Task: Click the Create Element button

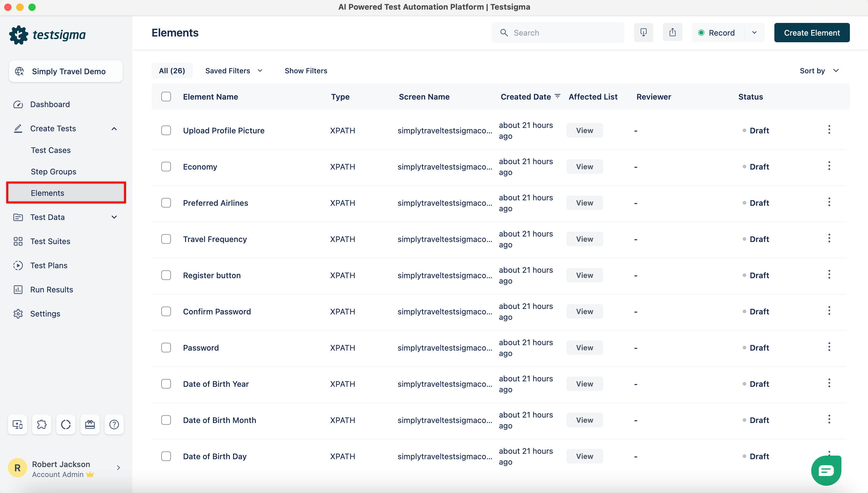Action: [812, 33]
